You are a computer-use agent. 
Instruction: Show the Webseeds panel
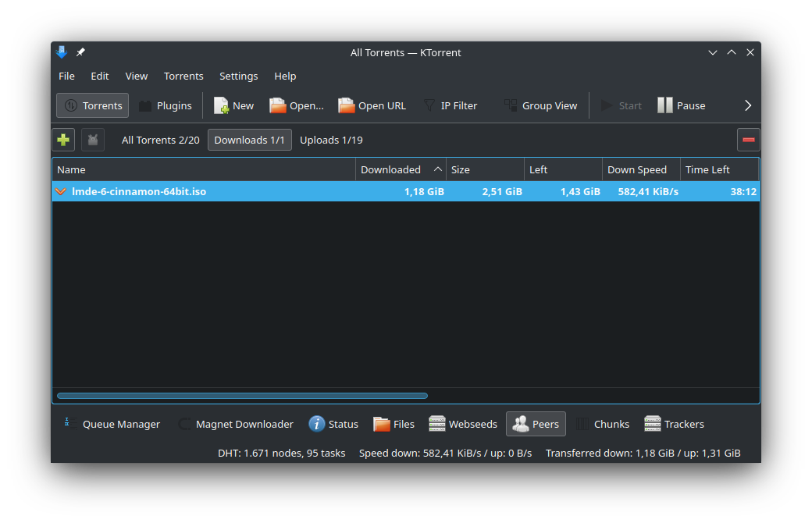coord(463,424)
